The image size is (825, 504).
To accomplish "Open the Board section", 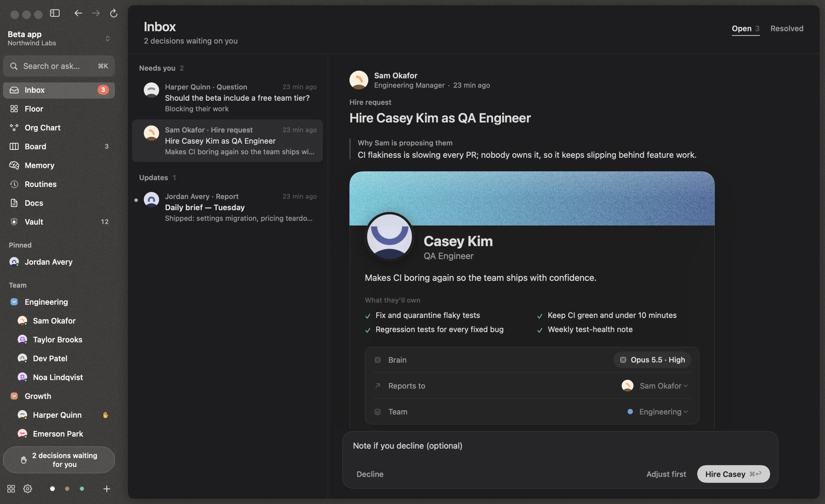I will (59, 146).
